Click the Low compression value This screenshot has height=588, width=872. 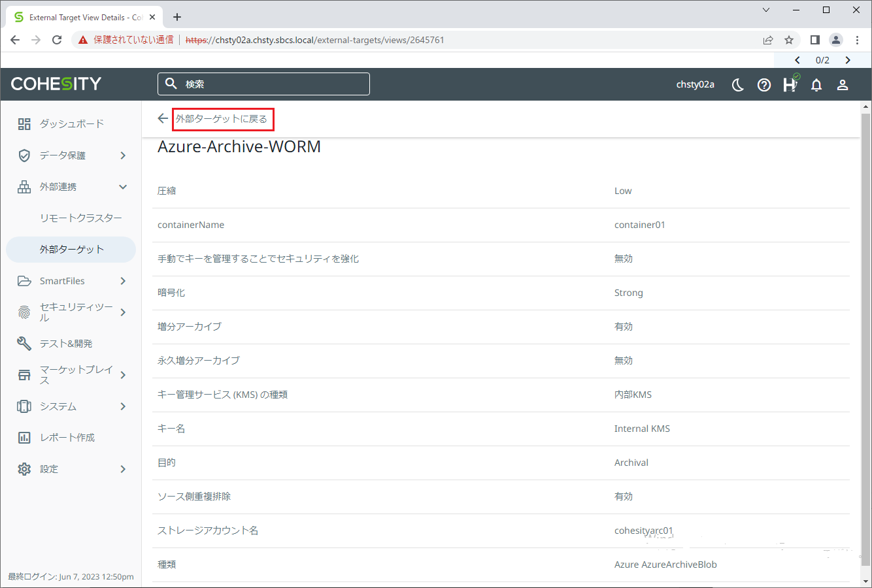(623, 191)
